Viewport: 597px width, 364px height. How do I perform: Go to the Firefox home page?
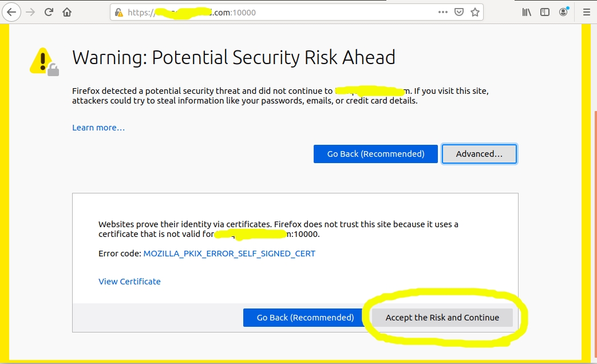67,12
